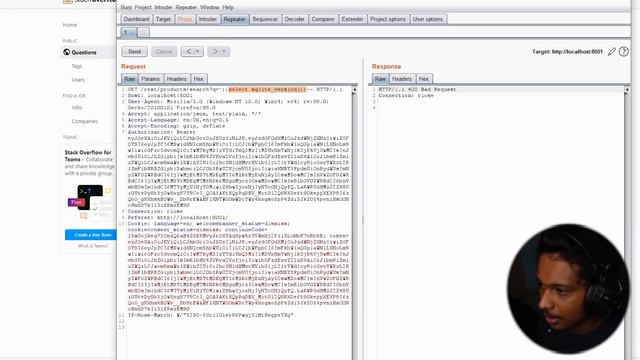640x360 pixels.
Task: Switch to the Comparer tab
Action: click(x=323, y=19)
